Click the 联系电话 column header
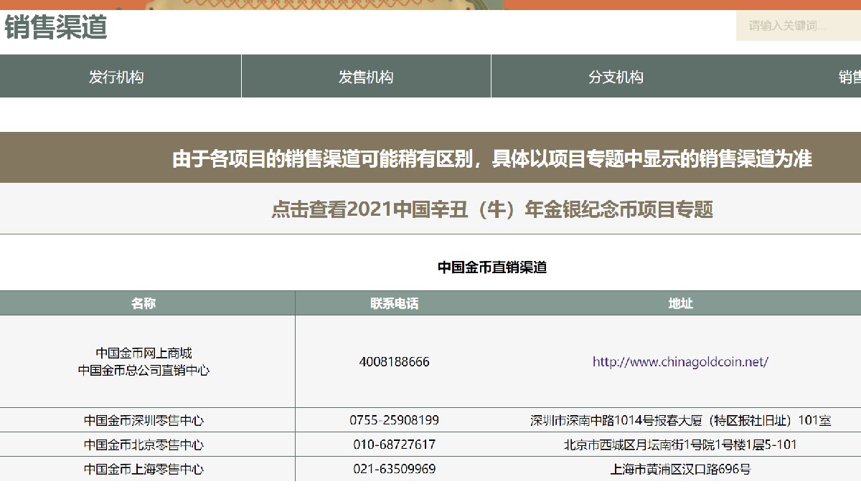Image resolution: width=861 pixels, height=504 pixels. tap(393, 303)
